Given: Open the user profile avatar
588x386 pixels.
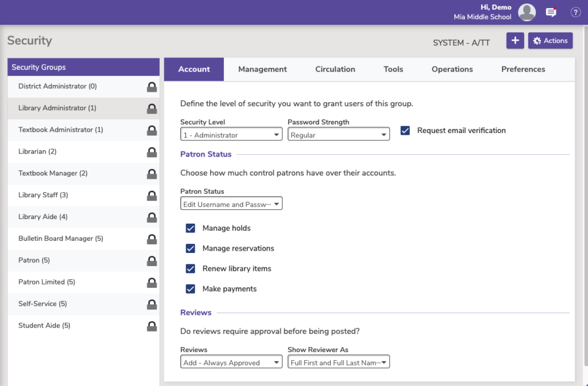Looking at the screenshot, I should click(527, 12).
